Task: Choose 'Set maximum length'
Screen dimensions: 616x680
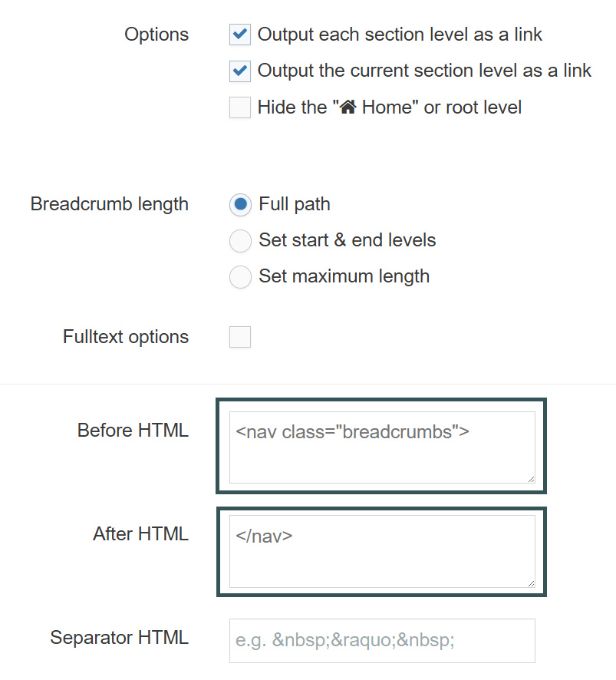Action: (240, 276)
